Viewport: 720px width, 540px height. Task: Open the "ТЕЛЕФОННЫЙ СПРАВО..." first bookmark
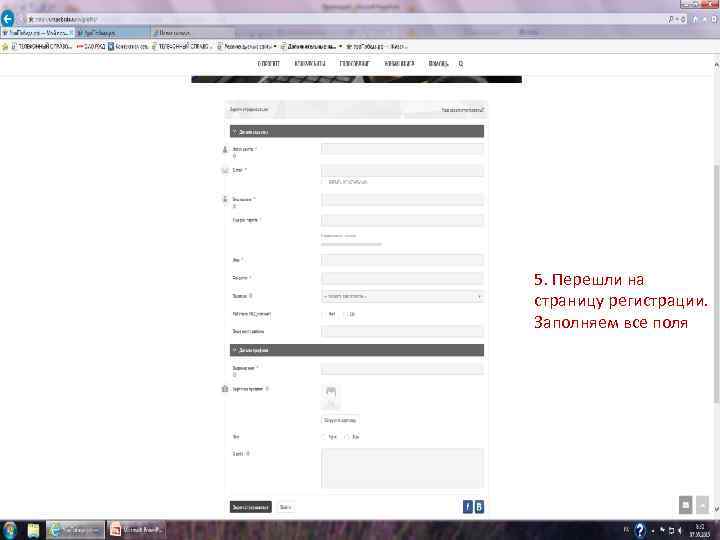click(x=41, y=46)
